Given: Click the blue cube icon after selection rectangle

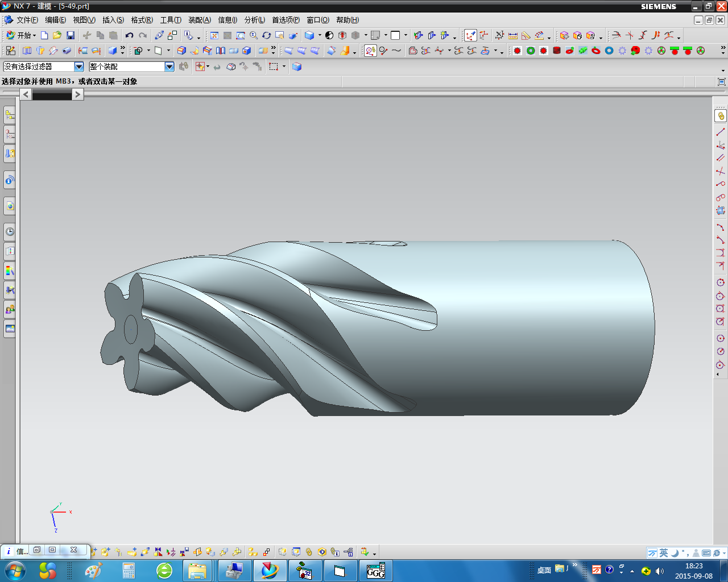Looking at the screenshot, I should tap(297, 66).
